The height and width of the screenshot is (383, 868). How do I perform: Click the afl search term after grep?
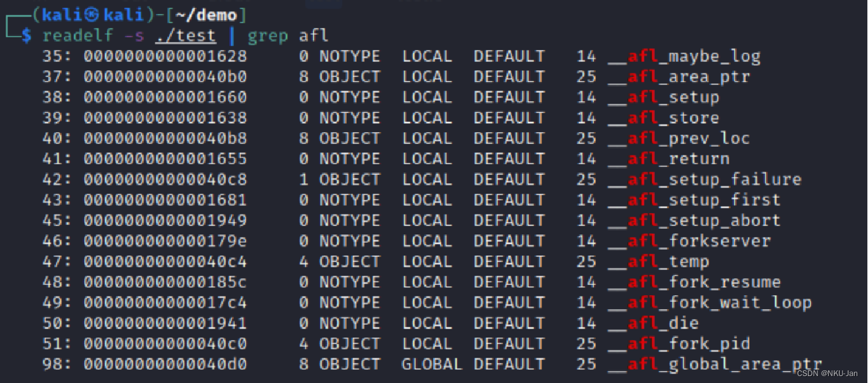point(314,36)
